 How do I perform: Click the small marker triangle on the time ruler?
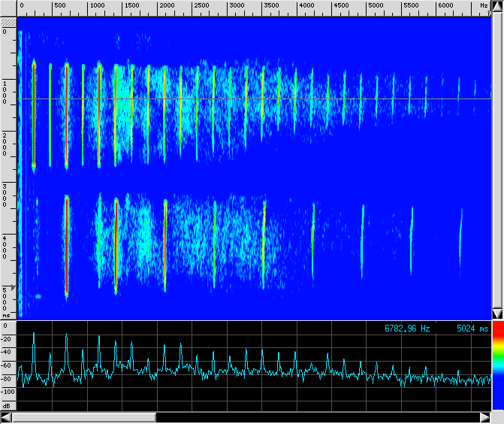pos(13,287)
